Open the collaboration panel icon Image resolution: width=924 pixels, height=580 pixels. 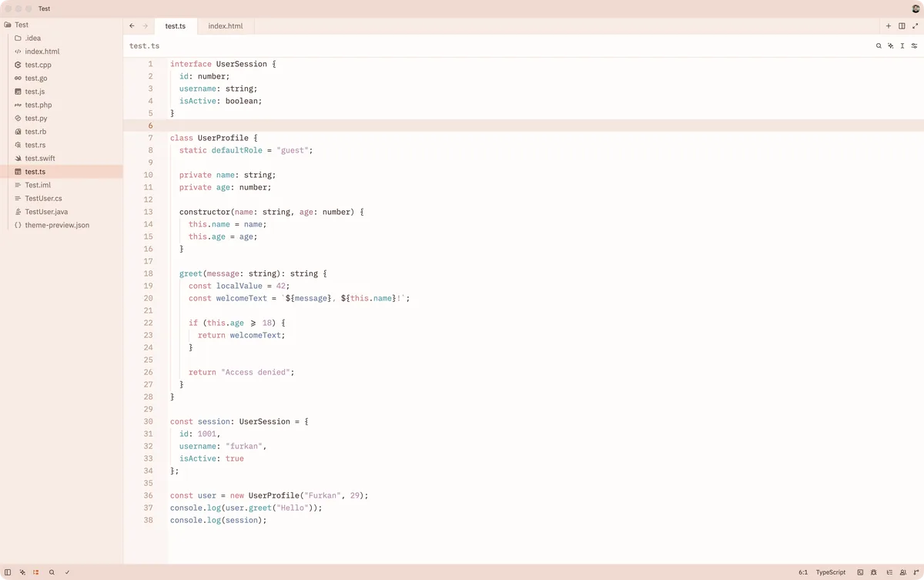[902, 572]
